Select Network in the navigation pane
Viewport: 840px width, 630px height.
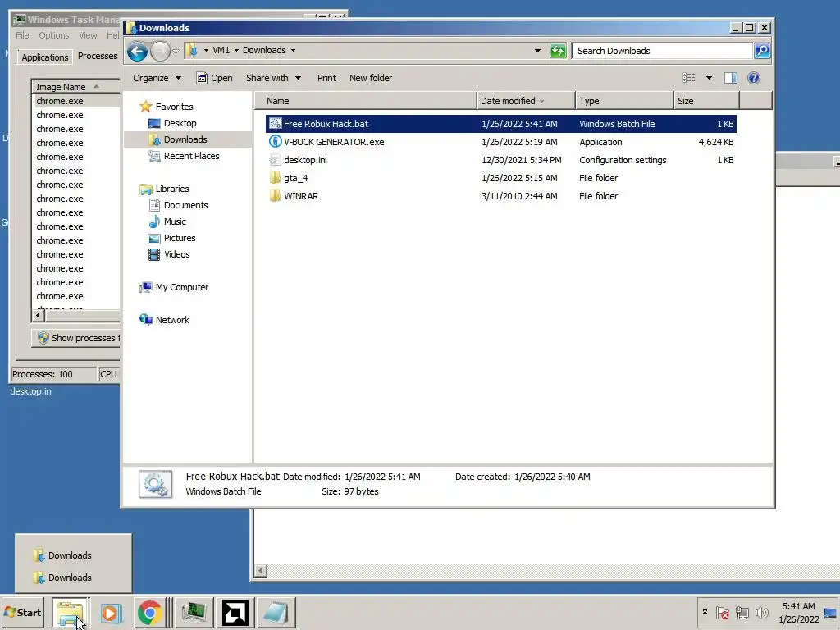[172, 320]
